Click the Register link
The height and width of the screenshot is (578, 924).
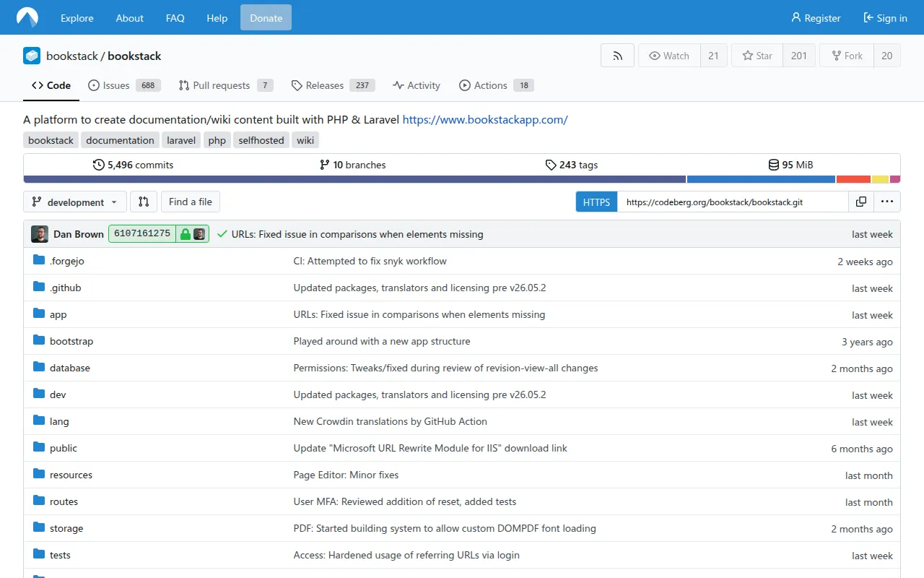(x=816, y=18)
